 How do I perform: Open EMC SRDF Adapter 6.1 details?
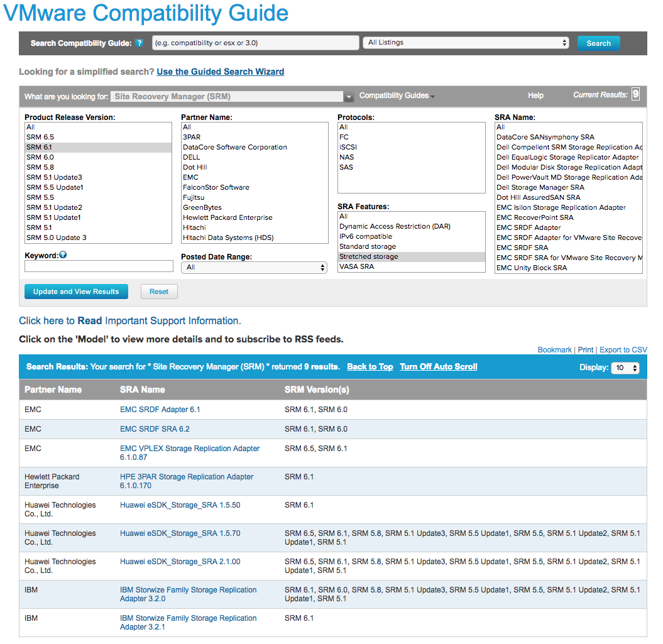click(160, 410)
